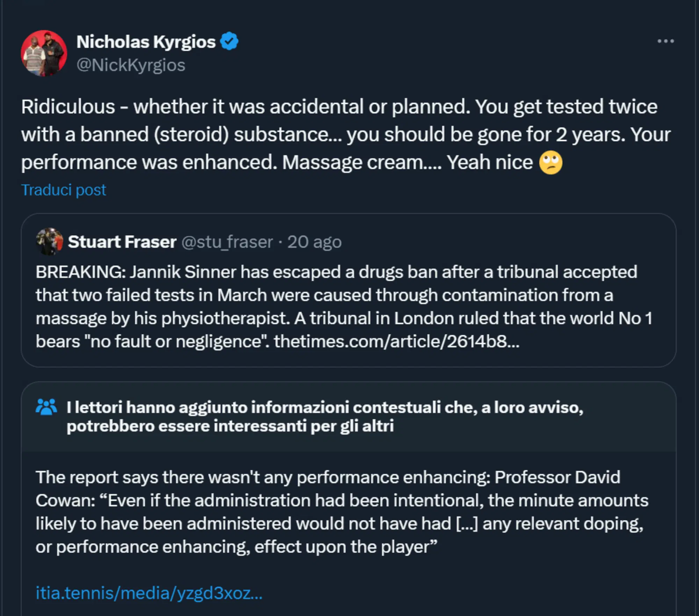Open the thetimes.com article link
The height and width of the screenshot is (616, 699).
397,341
